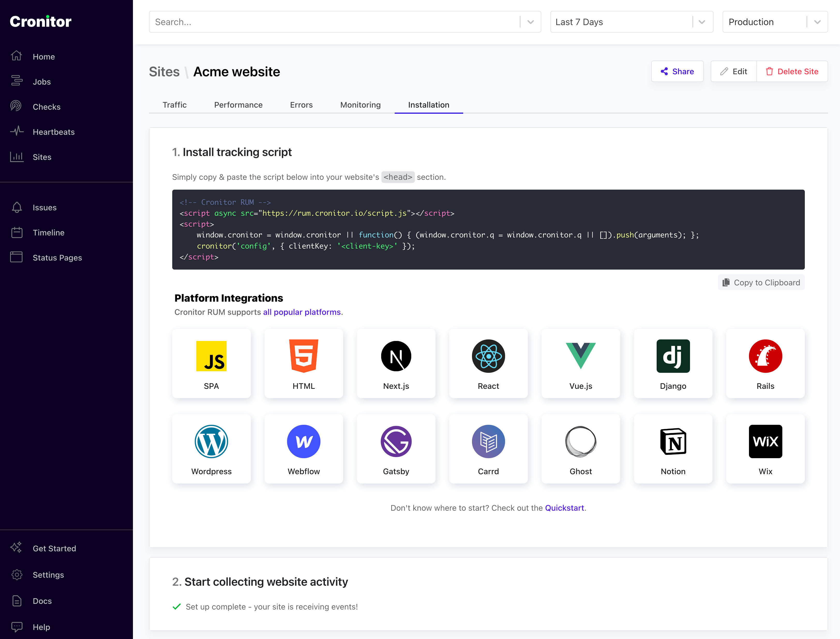Choose the HTML5 integration card
Screen dimensions: 840x639
[x=303, y=364]
